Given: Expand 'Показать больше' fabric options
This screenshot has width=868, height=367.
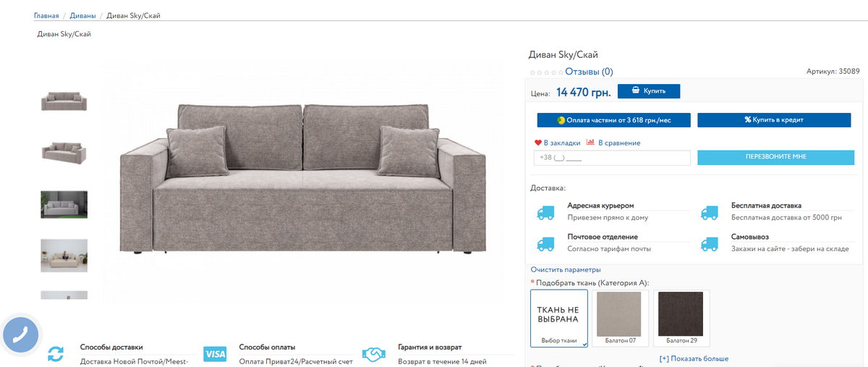Looking at the screenshot, I should 694,358.
